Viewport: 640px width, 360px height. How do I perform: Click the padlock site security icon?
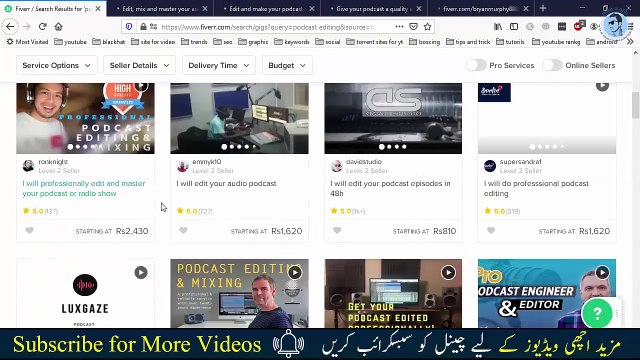143,27
